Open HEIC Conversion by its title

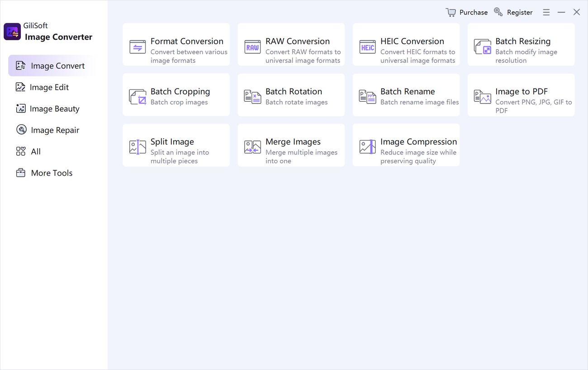[412, 41]
